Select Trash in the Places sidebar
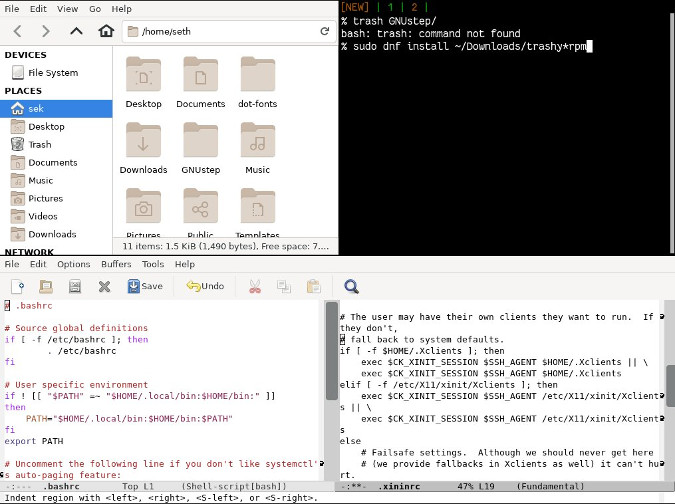The height and width of the screenshot is (504, 675). (39, 144)
